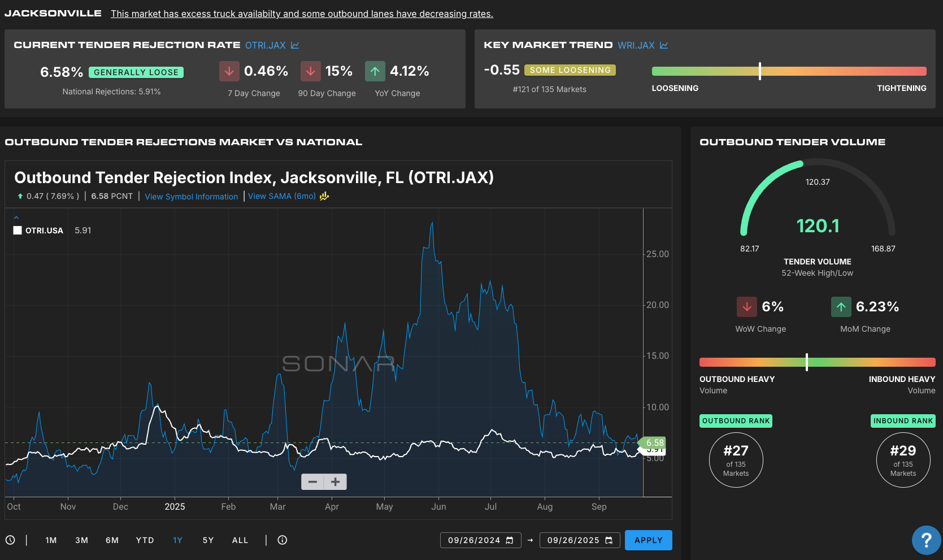943x560 pixels.
Task: Open View Symbol Information link
Action: tap(191, 197)
